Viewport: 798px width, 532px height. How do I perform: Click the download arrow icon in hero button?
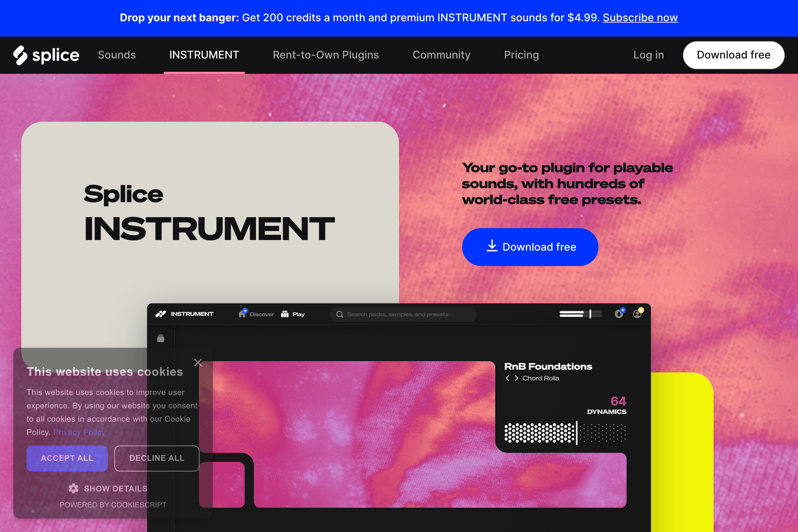(x=492, y=246)
